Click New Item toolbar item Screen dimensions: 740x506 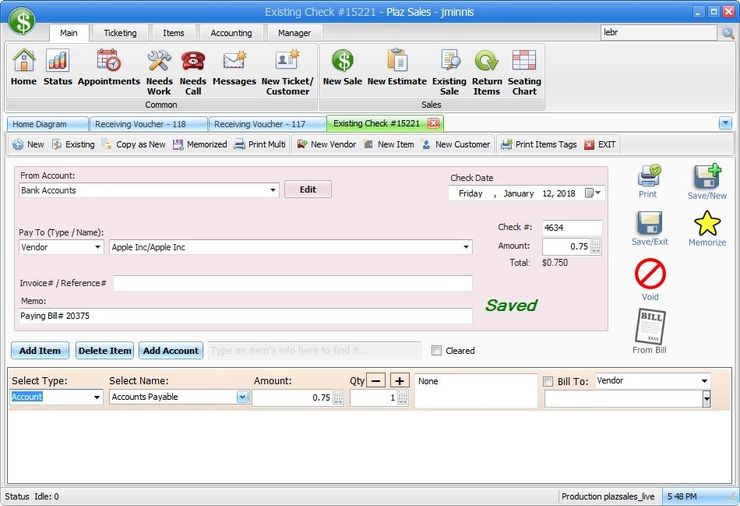tap(389, 144)
